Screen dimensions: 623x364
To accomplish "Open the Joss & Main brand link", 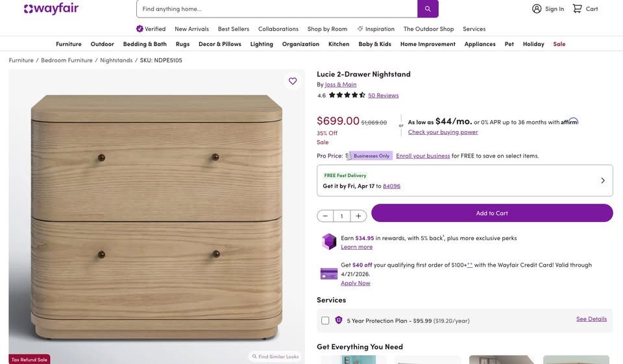I will click(x=341, y=84).
